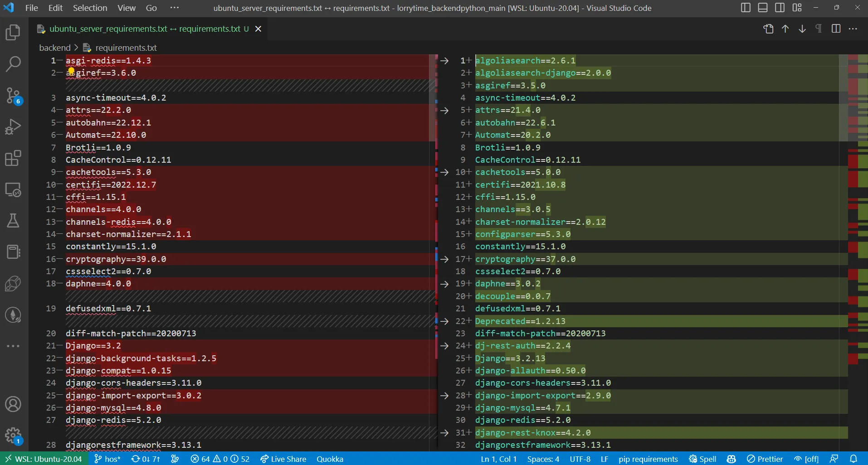The width and height of the screenshot is (868, 465).
Task: Open the Testing flask view
Action: [13, 221]
